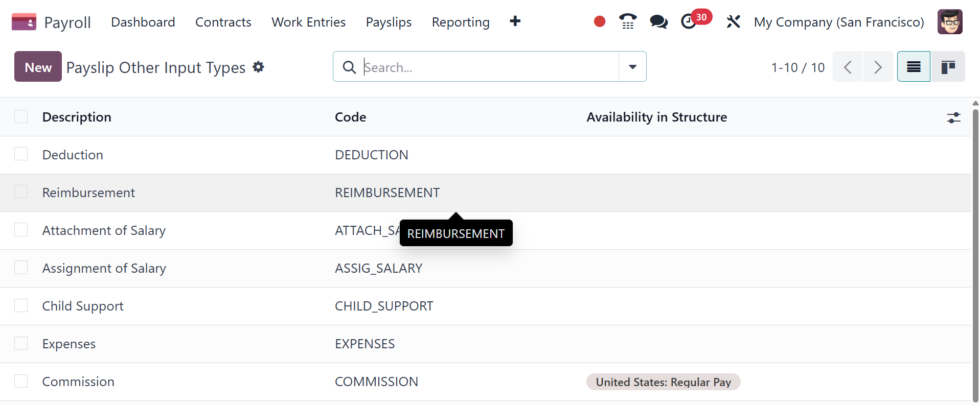Expand the search filter options dropdown
The width and height of the screenshot is (980, 405).
click(632, 67)
